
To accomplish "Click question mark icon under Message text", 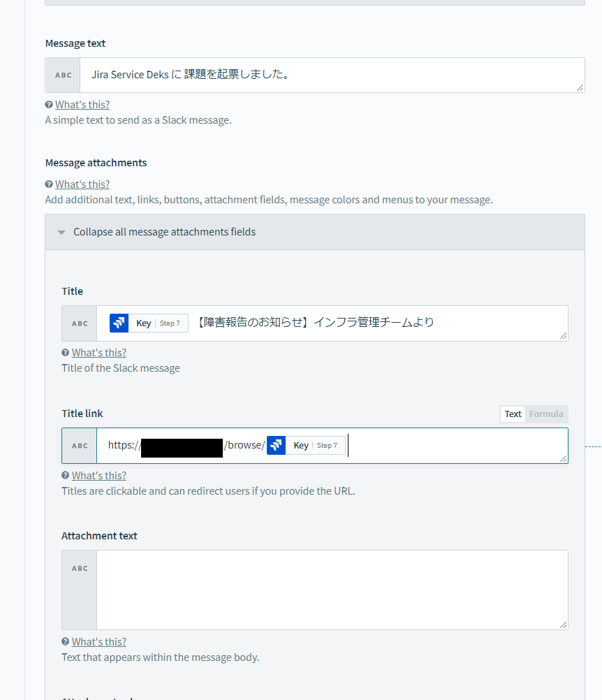I will (49, 105).
